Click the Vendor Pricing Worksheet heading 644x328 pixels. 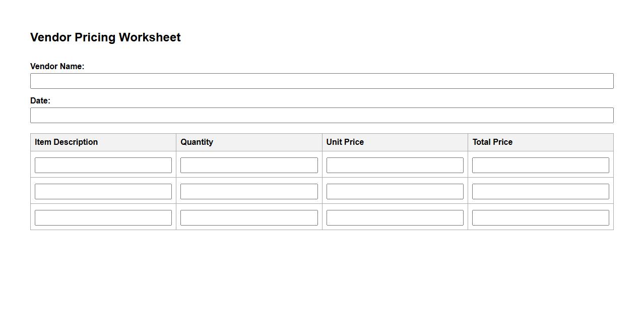click(105, 37)
